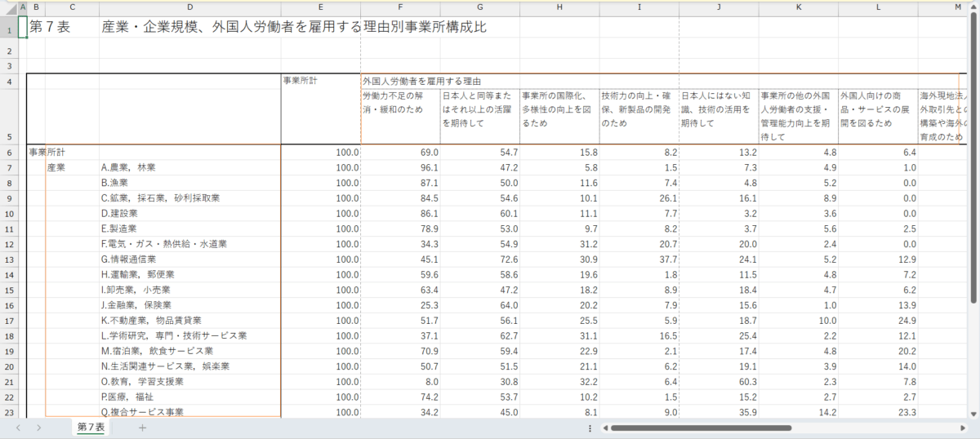Screen dimensions: 980x439
Task: Click the three-dot tab bar resize handle
Action: coord(590,428)
